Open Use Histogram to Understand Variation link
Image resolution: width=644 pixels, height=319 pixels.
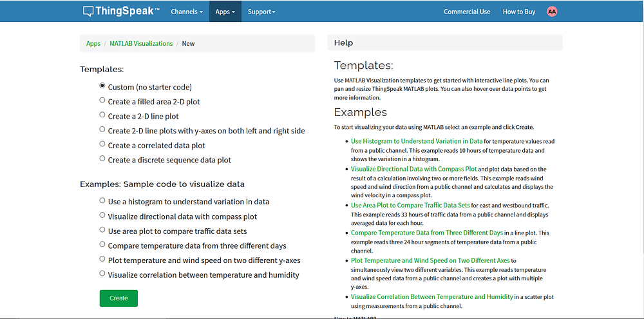(x=416, y=141)
